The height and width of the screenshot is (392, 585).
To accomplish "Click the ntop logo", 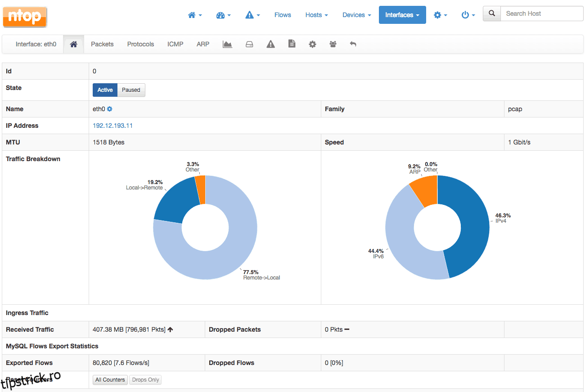I will coord(25,17).
